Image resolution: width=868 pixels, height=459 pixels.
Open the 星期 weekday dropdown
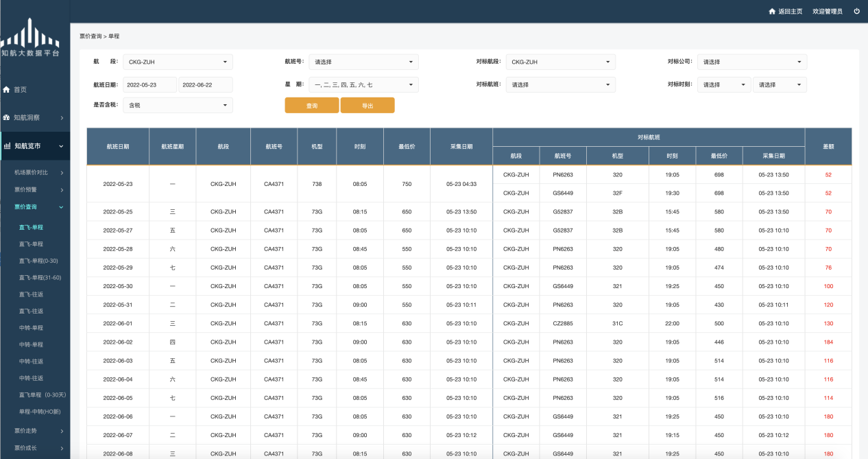click(363, 84)
